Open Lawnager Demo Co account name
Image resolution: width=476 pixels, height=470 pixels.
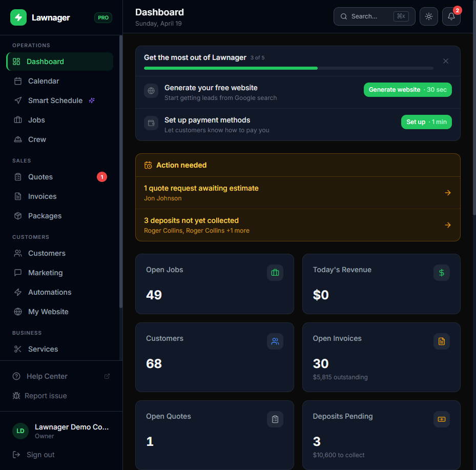[x=72, y=427]
